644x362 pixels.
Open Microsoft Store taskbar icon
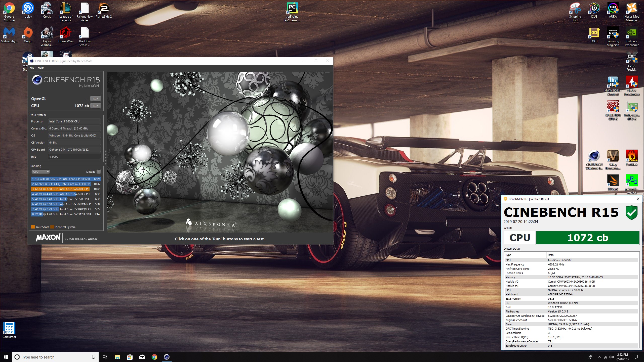click(x=130, y=357)
